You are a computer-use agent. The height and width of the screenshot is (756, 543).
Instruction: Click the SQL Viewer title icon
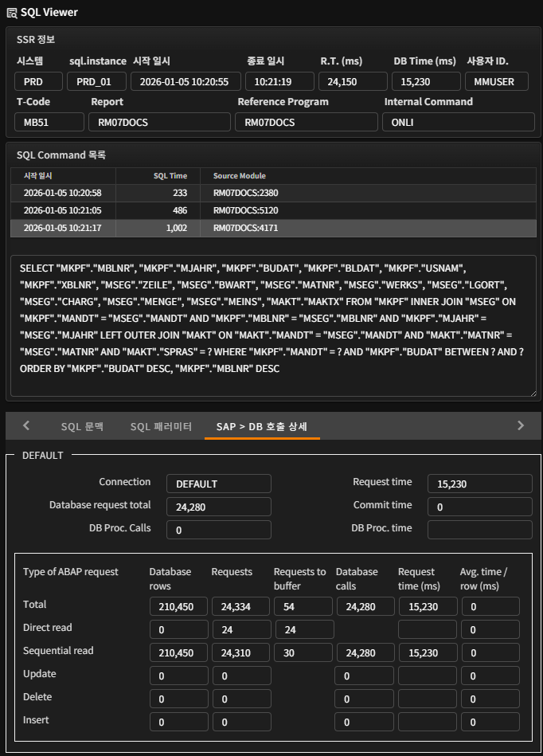[12, 13]
